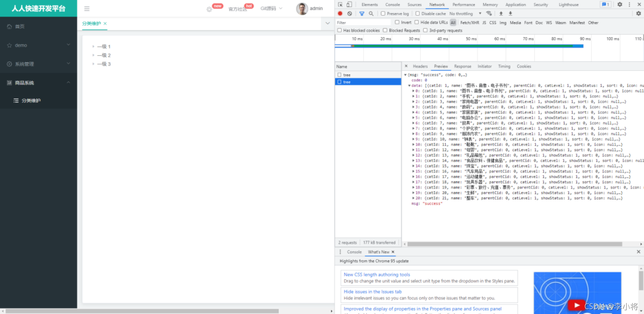Open the DevTools issues counter badge
Image resolution: width=644 pixels, height=314 pixels.
pyautogui.click(x=605, y=4)
